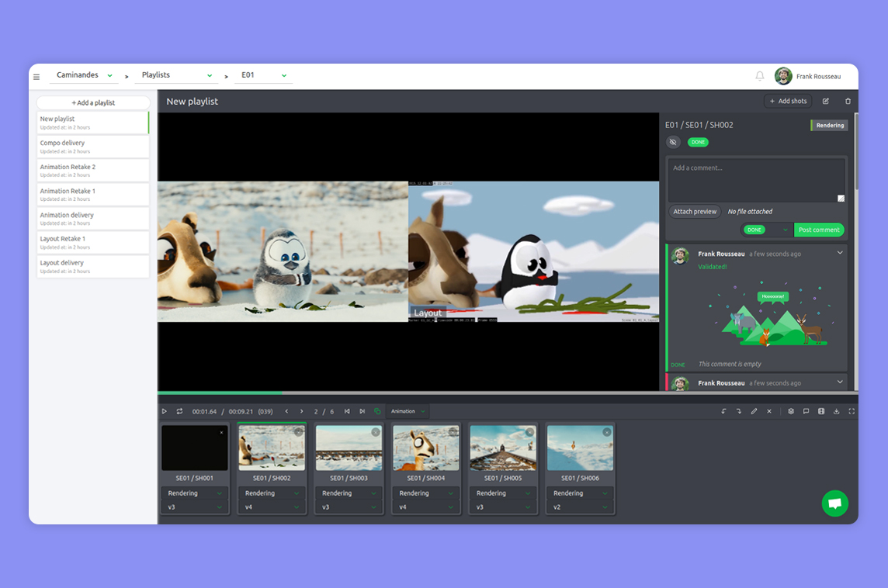The height and width of the screenshot is (588, 888).
Task: Click the Rendering task tag label
Action: [x=829, y=126]
